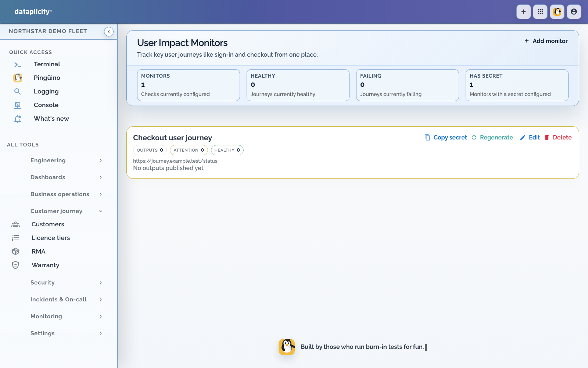Click the Failing summary card
Screen dimensions: 588x368
pos(408,85)
